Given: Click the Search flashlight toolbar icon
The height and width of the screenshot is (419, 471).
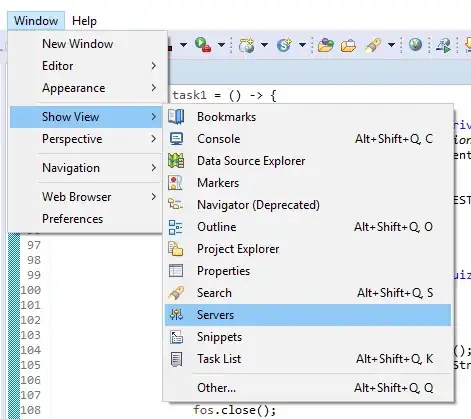Looking at the screenshot, I should [373, 45].
